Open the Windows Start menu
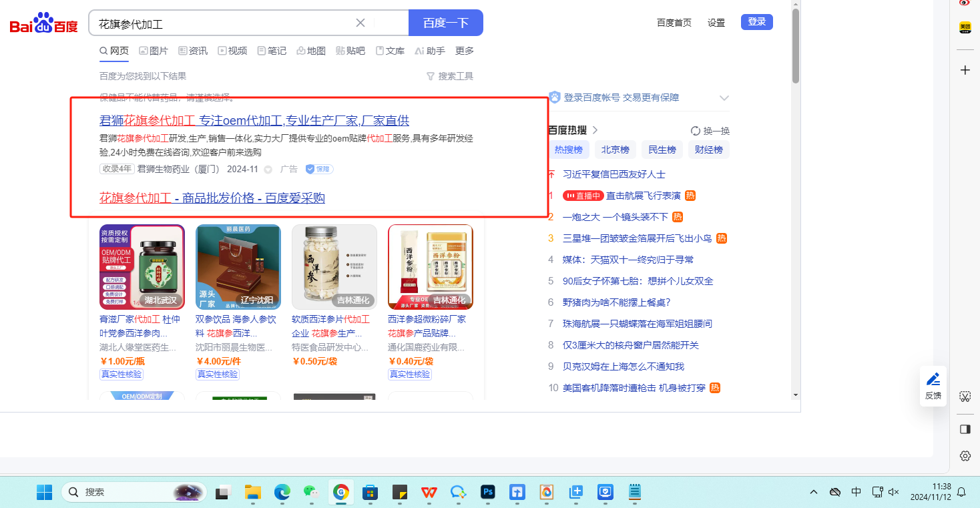This screenshot has height=508, width=980. click(x=45, y=492)
